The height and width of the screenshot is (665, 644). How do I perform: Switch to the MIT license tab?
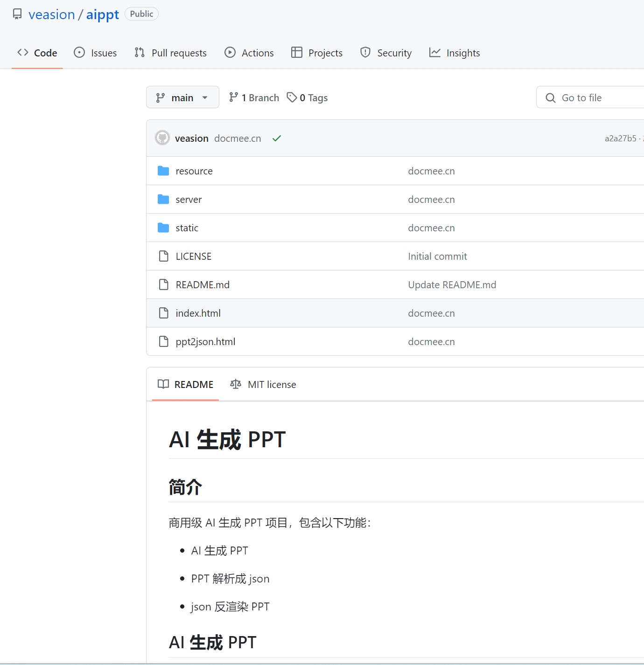point(272,384)
